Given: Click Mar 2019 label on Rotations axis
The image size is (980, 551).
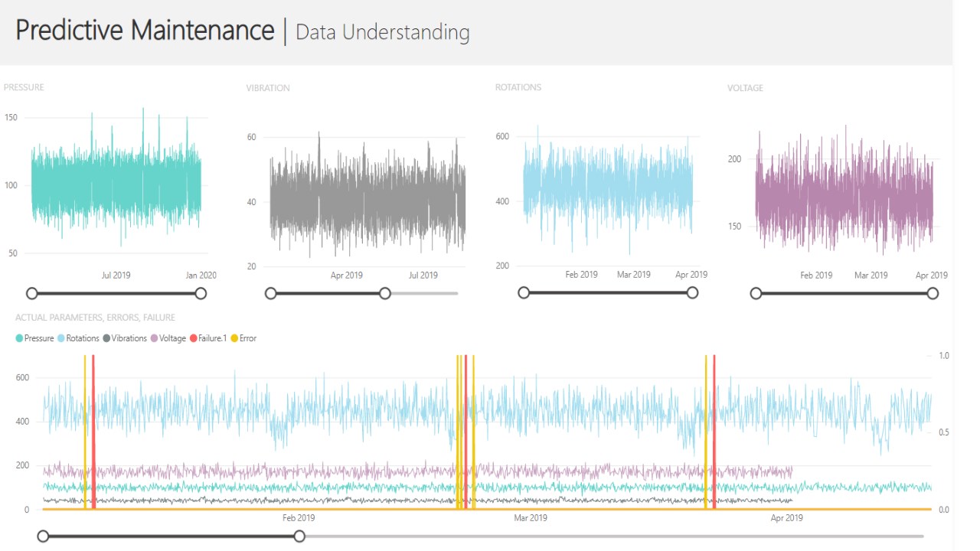Looking at the screenshot, I should [634, 275].
